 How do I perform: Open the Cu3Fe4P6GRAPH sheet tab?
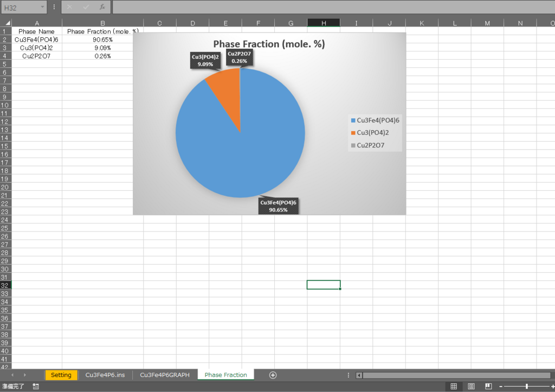click(x=165, y=375)
